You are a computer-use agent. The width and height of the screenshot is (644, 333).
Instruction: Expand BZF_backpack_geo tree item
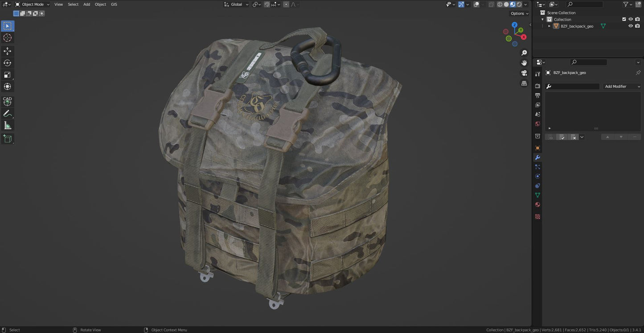(549, 26)
